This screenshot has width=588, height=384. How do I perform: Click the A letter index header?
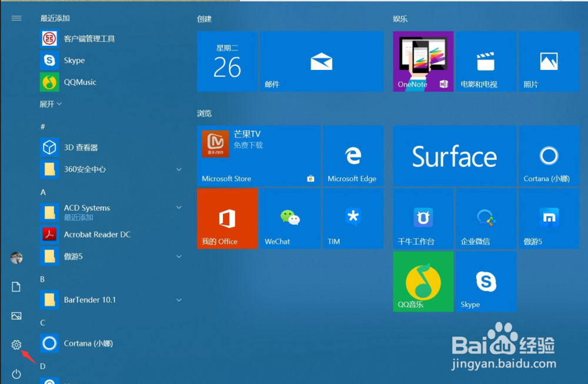pyautogui.click(x=43, y=192)
